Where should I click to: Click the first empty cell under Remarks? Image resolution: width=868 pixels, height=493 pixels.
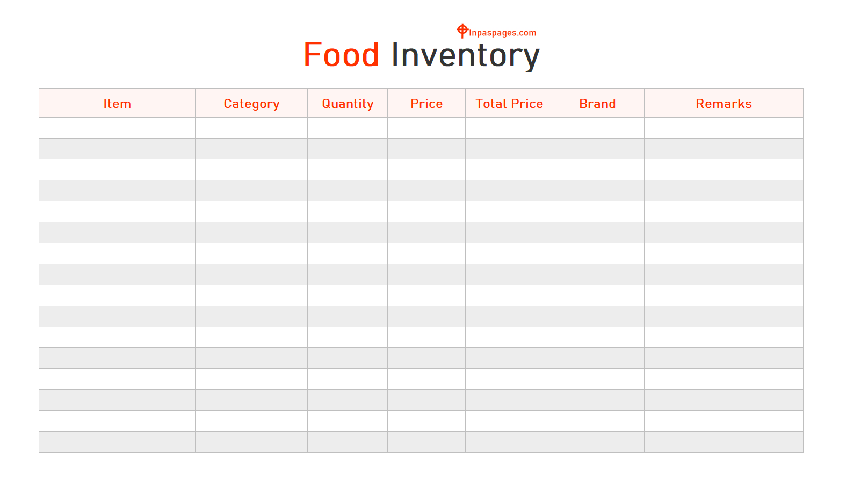click(x=724, y=128)
